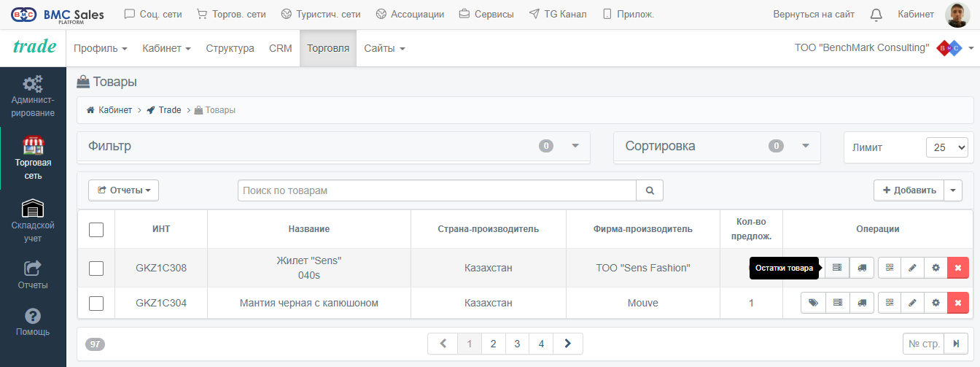Open Соц. сети top link

coord(153,14)
